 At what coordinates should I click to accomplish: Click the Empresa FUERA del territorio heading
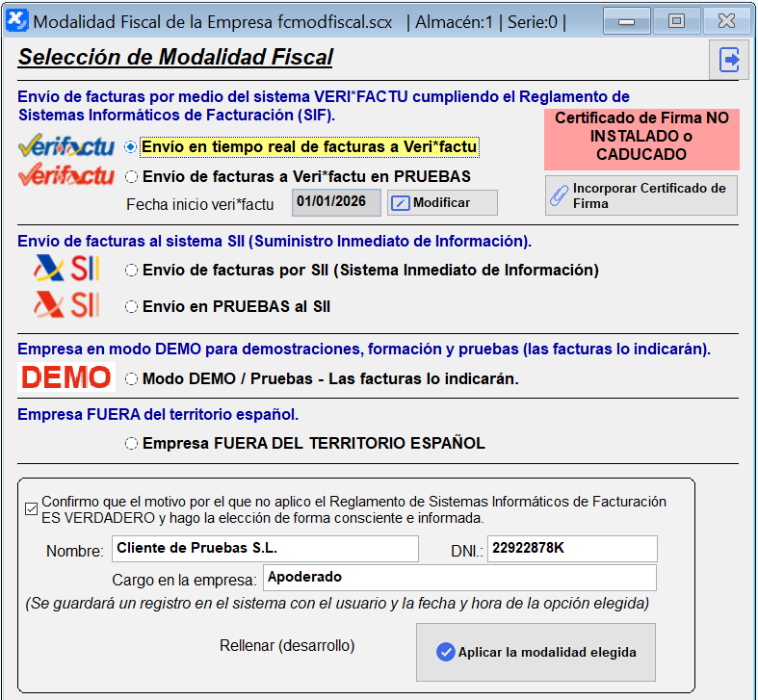pos(158,414)
